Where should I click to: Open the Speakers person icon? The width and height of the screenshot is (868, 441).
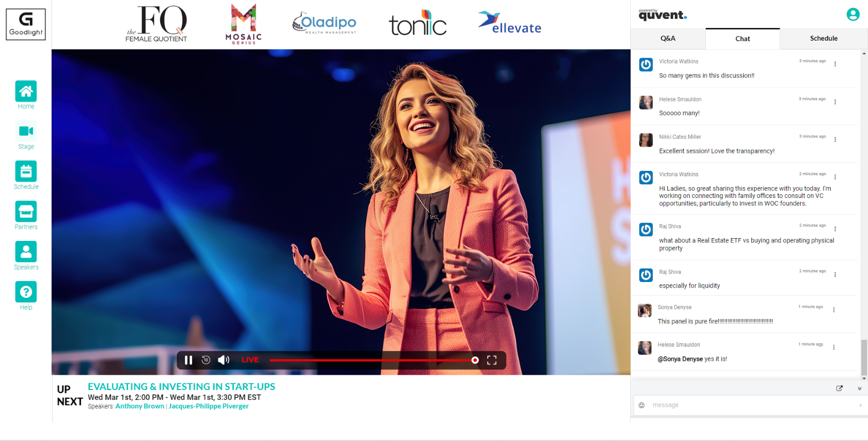(x=26, y=252)
